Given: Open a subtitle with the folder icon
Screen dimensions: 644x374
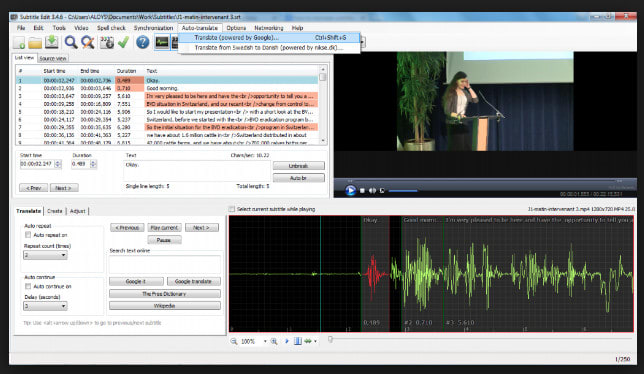Looking at the screenshot, I should [x=35, y=42].
